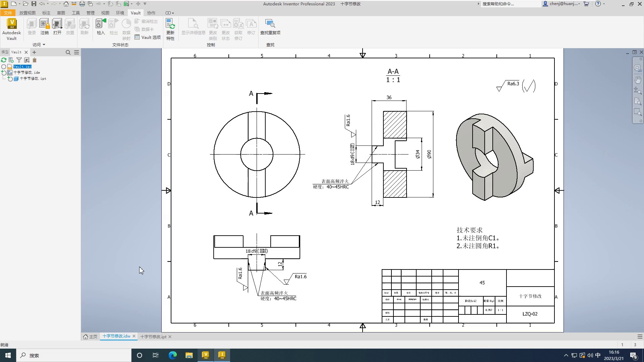The width and height of the screenshot is (644, 362).
Task: Switch to the 十字节修改.ipt document tab
Action: 153,337
